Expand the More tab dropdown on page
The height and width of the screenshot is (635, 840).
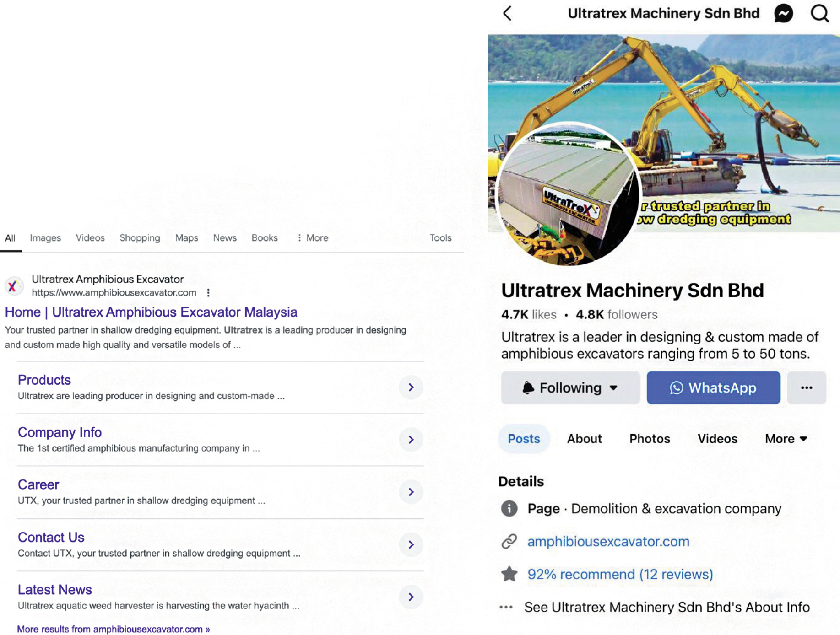click(x=786, y=439)
